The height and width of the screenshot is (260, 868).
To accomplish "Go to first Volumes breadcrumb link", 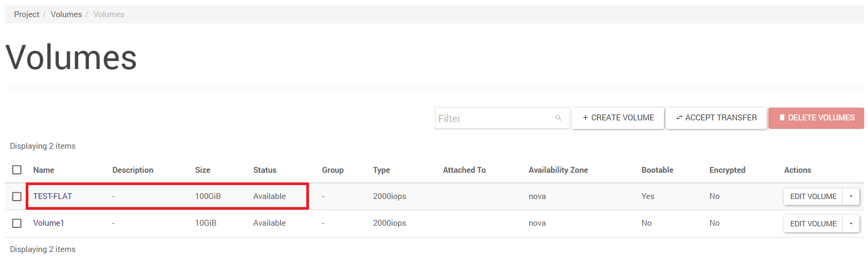I will [66, 14].
